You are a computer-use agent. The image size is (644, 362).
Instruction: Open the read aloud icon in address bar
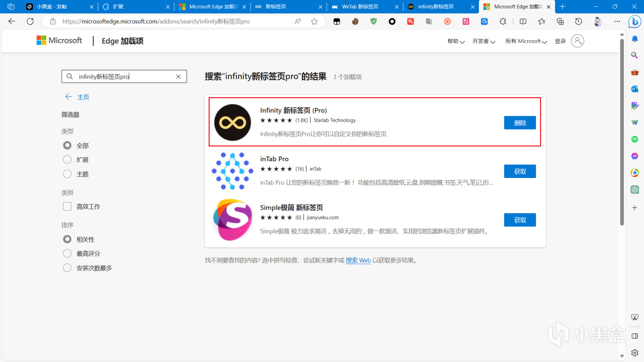(x=297, y=22)
